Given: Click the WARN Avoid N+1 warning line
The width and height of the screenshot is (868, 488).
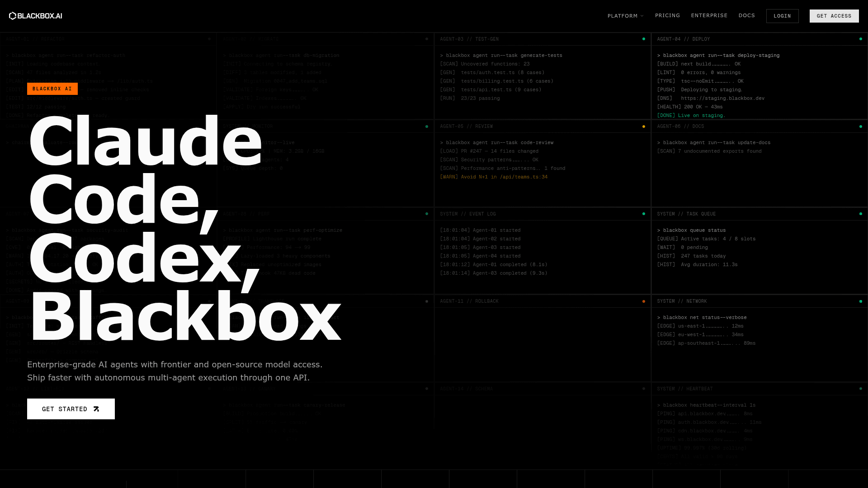Looking at the screenshot, I should tap(494, 177).
